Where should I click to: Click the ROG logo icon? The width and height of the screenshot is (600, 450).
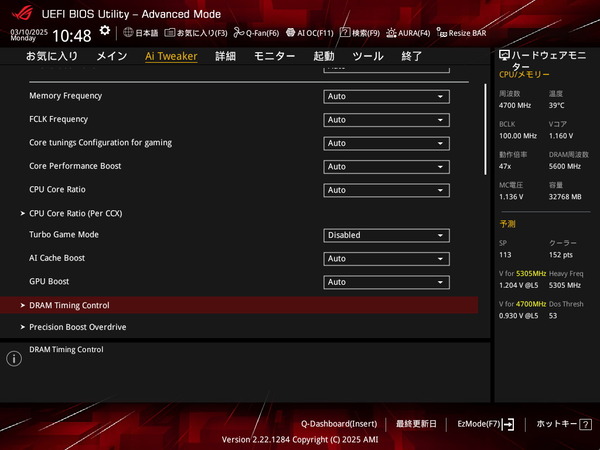23,13
